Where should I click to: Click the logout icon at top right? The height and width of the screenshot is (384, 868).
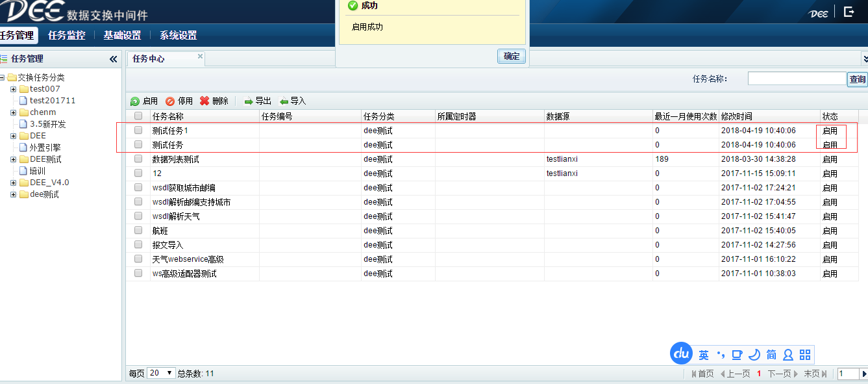[x=849, y=12]
